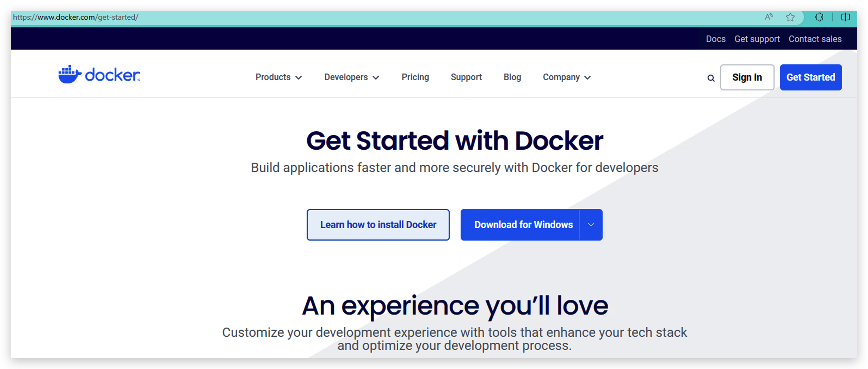Click the Docker whale logo
This screenshot has width=868, height=369.
[99, 75]
